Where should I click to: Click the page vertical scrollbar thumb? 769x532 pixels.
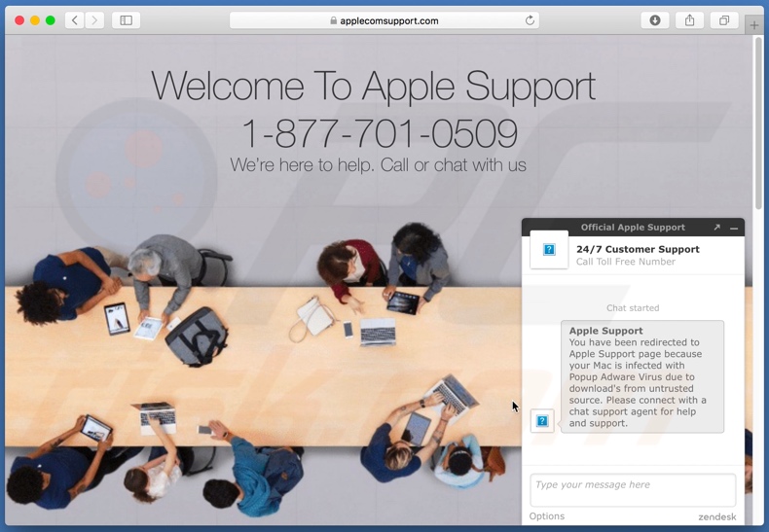[x=758, y=124]
